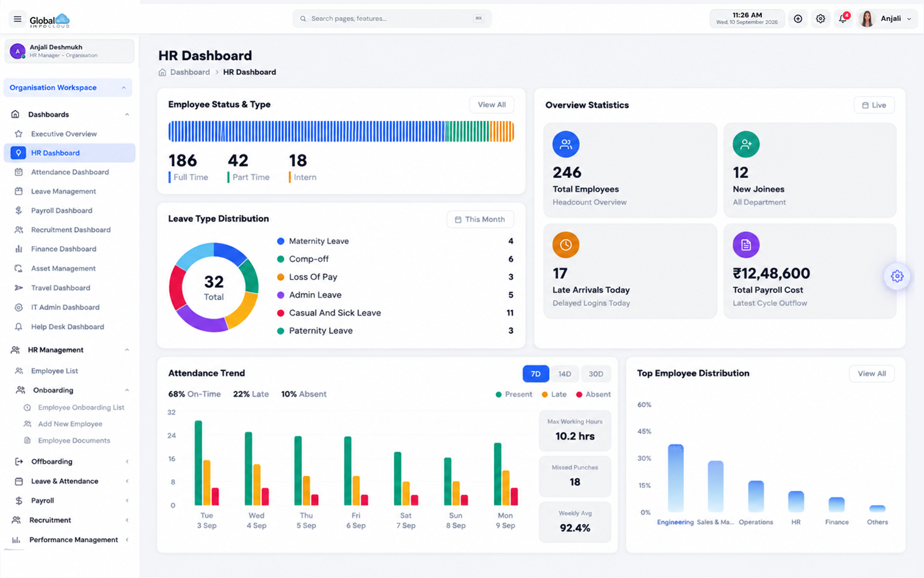Select the 7D attendance tab
Screen dimensions: 924x578
coord(536,374)
